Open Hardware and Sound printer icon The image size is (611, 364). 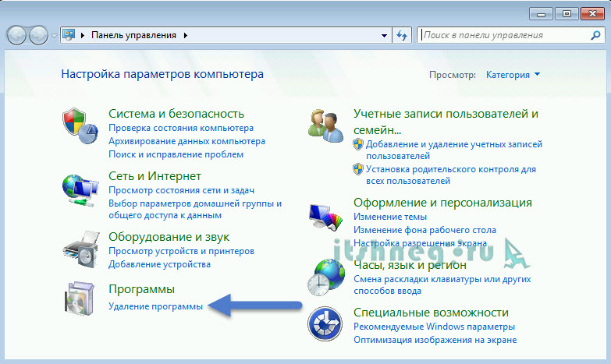tap(80, 249)
